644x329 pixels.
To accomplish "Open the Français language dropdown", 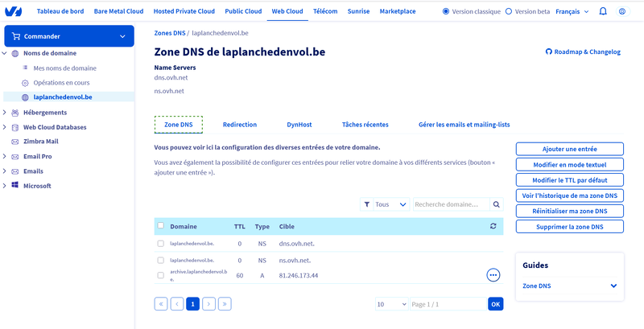I will (572, 11).
